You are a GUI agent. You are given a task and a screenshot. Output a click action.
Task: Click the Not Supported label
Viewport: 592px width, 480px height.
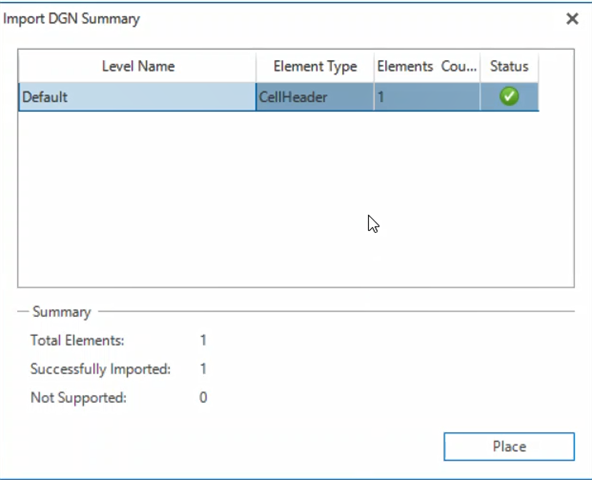[x=78, y=397]
